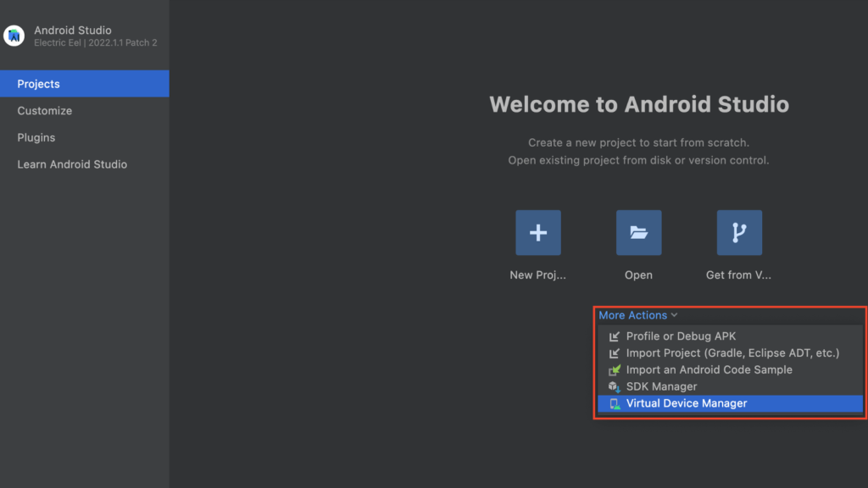Viewport: 868px width, 488px height.
Task: Click the New Project plus icon
Action: tap(538, 232)
